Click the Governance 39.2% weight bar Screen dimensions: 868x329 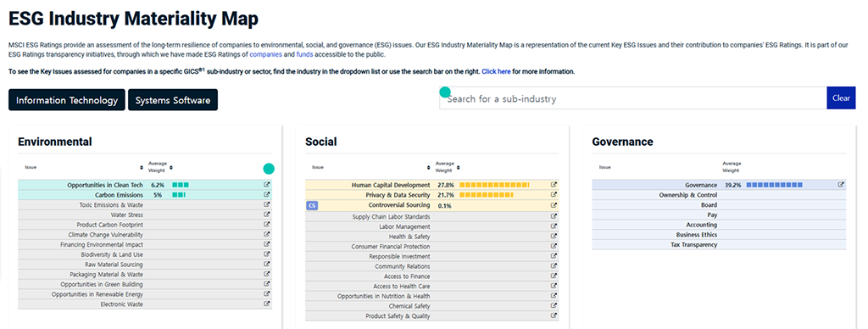pyautogui.click(x=774, y=185)
